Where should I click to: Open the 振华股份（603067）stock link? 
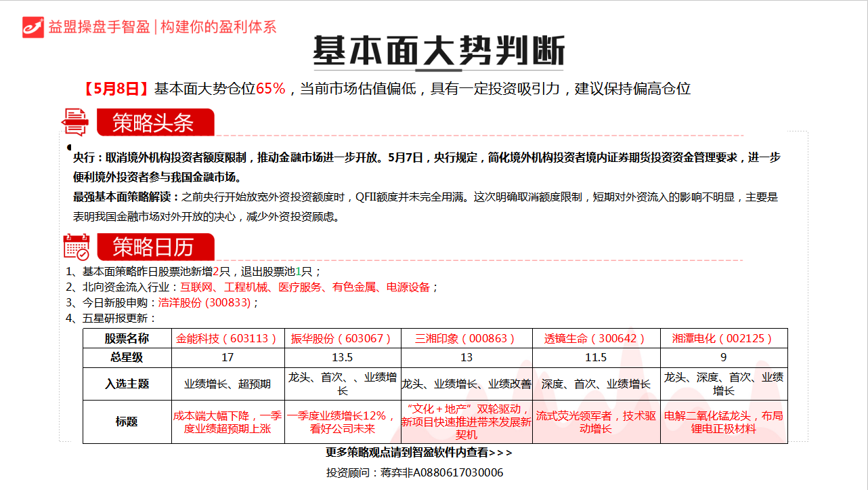341,338
